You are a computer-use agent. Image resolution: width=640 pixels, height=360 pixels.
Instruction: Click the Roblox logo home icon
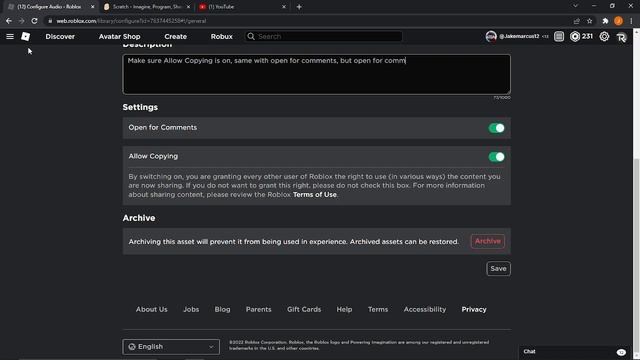coord(25,36)
